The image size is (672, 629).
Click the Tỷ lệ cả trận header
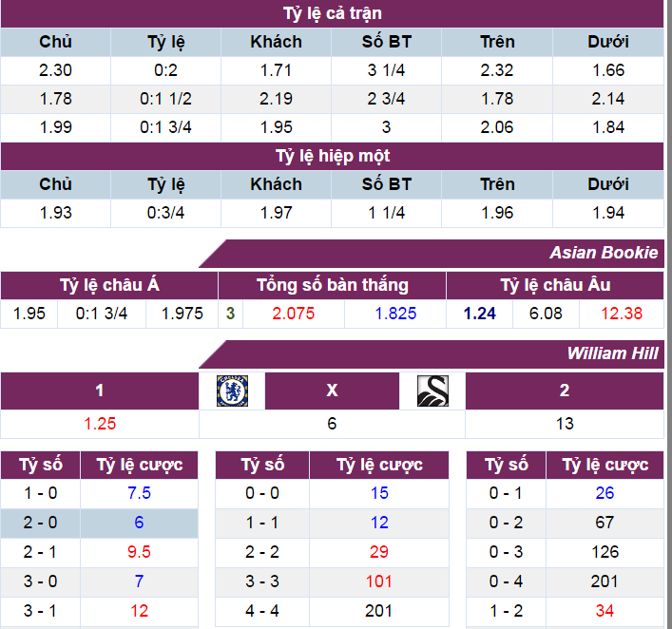(332, 13)
